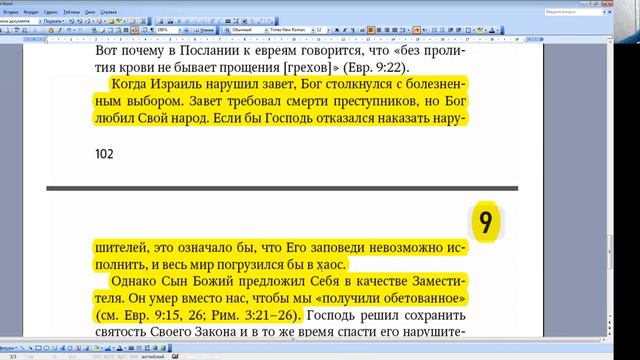
Task: Open the font size dropdown
Action: (x=328, y=30)
